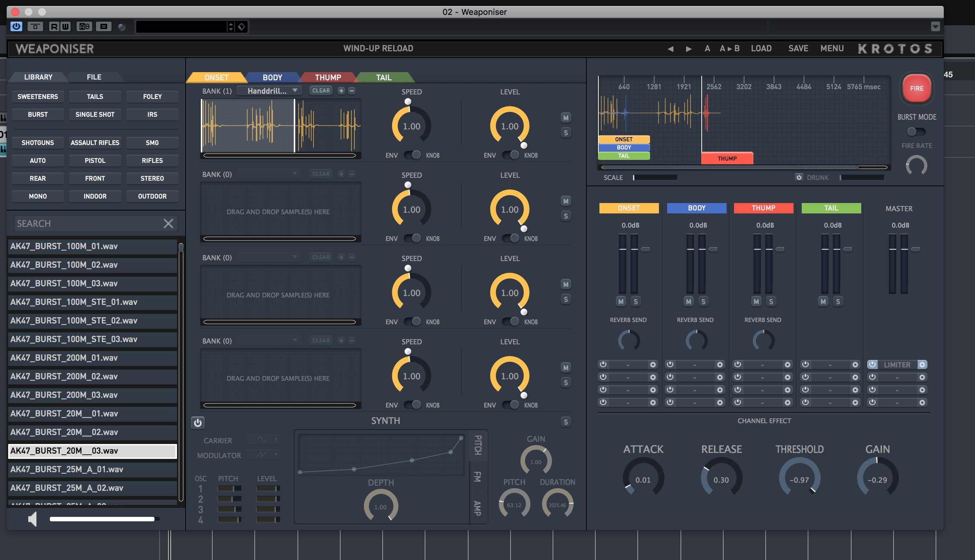Select AK47_BURST_25M_A_01.wav in list
Viewport: 975px width, 560px height.
[x=92, y=469]
